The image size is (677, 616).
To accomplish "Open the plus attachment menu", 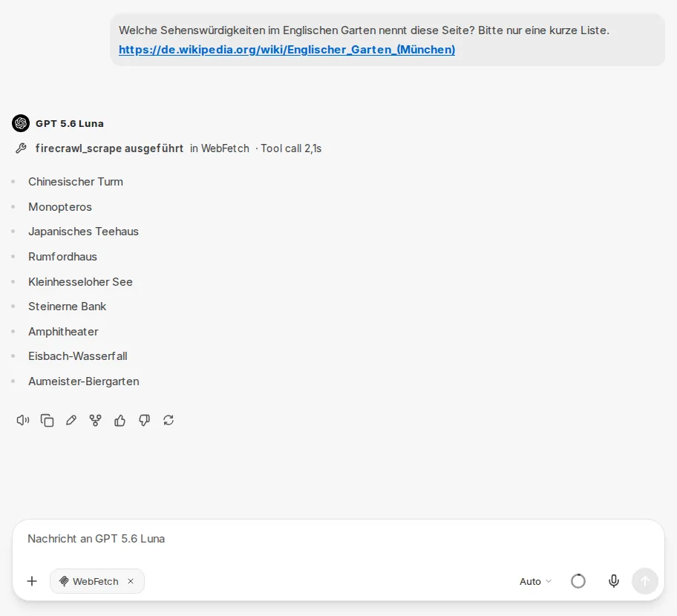I will [x=32, y=581].
